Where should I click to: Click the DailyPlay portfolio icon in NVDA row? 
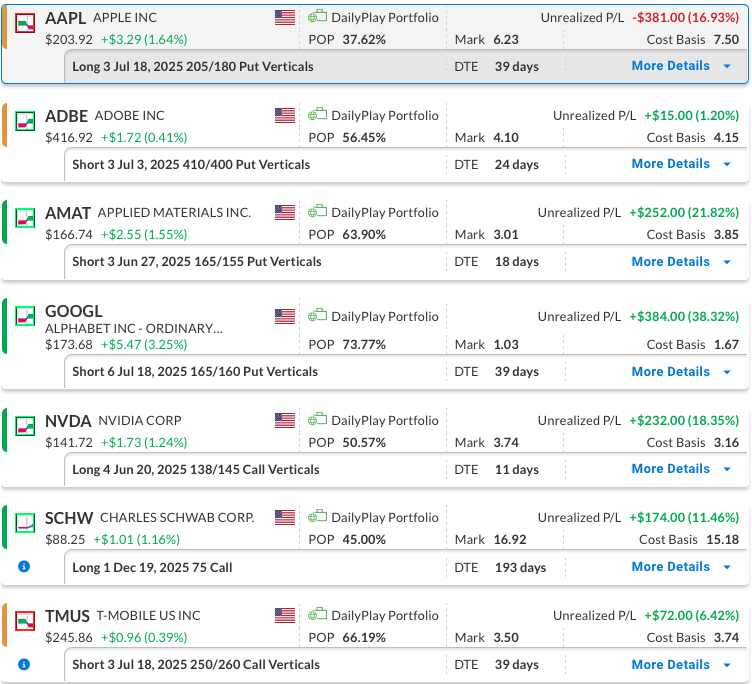pyautogui.click(x=317, y=420)
